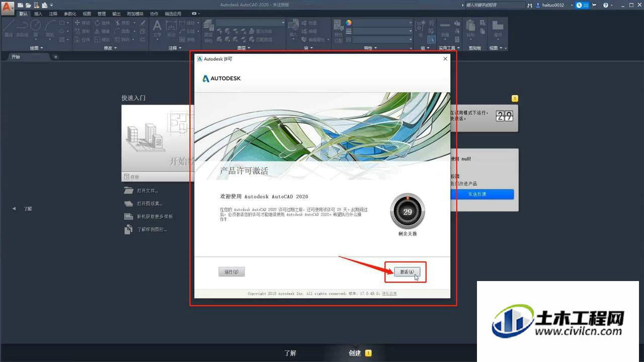The image size is (644, 362).
Task: Select the Stretch (拉伸) modify tool
Action: click(82, 39)
